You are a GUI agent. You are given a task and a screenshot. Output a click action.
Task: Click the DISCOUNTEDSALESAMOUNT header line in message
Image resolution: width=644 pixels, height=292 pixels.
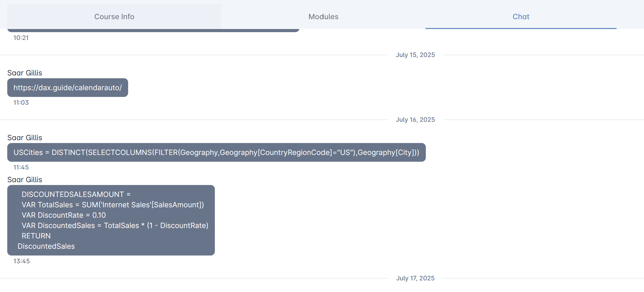(x=76, y=194)
